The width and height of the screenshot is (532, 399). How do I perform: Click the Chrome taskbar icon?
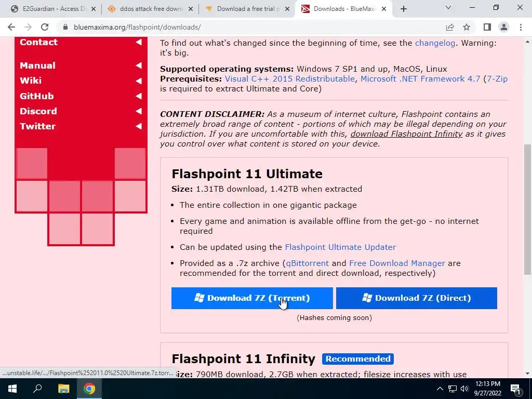[x=89, y=389]
